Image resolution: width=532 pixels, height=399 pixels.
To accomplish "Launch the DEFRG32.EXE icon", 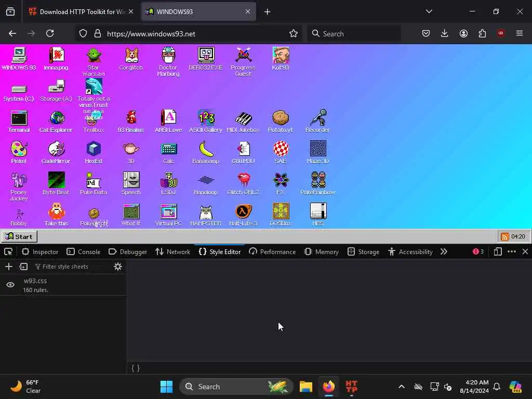I will (206, 58).
